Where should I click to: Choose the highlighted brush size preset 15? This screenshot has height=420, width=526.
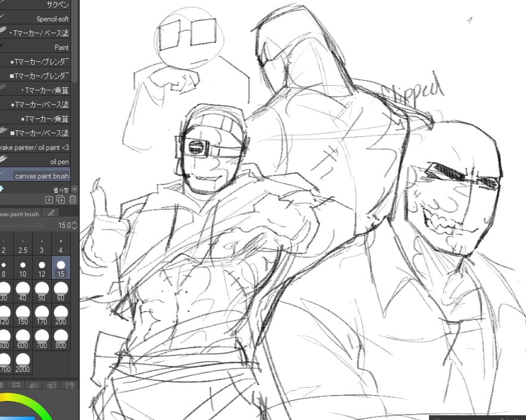(x=61, y=269)
